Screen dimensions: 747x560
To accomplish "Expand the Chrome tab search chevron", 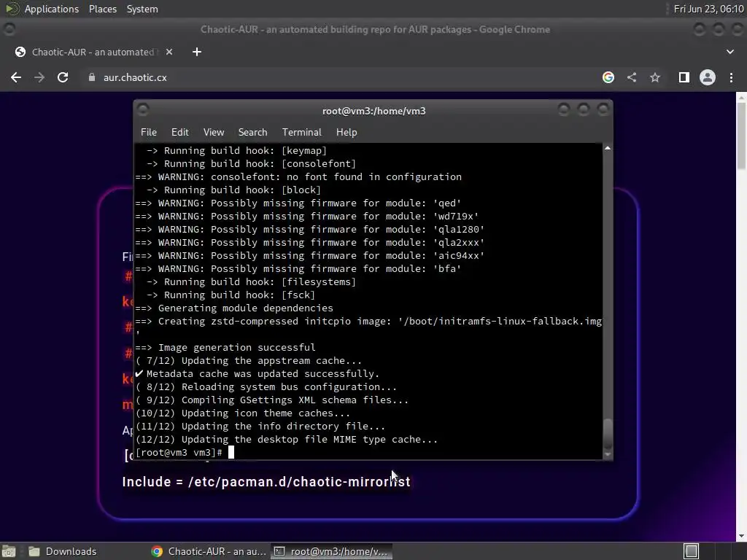I will coord(729,52).
